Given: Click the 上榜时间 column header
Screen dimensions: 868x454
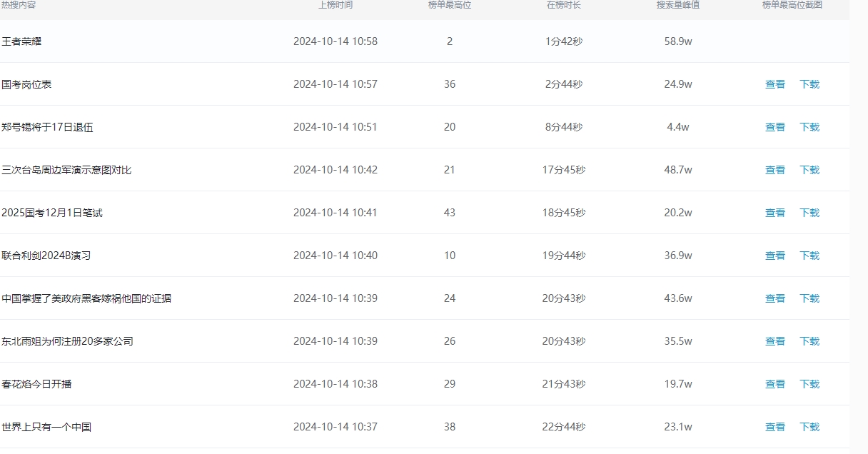Looking at the screenshot, I should click(335, 5).
